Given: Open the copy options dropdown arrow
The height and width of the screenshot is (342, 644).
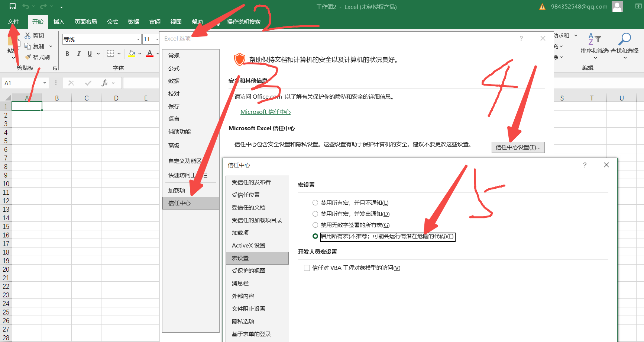Looking at the screenshot, I should coord(51,46).
